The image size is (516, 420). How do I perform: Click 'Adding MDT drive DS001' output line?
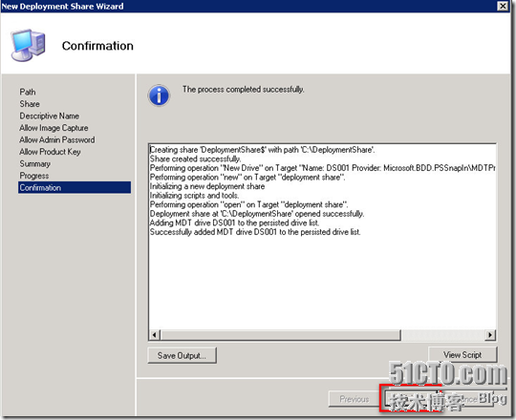pyautogui.click(x=234, y=222)
